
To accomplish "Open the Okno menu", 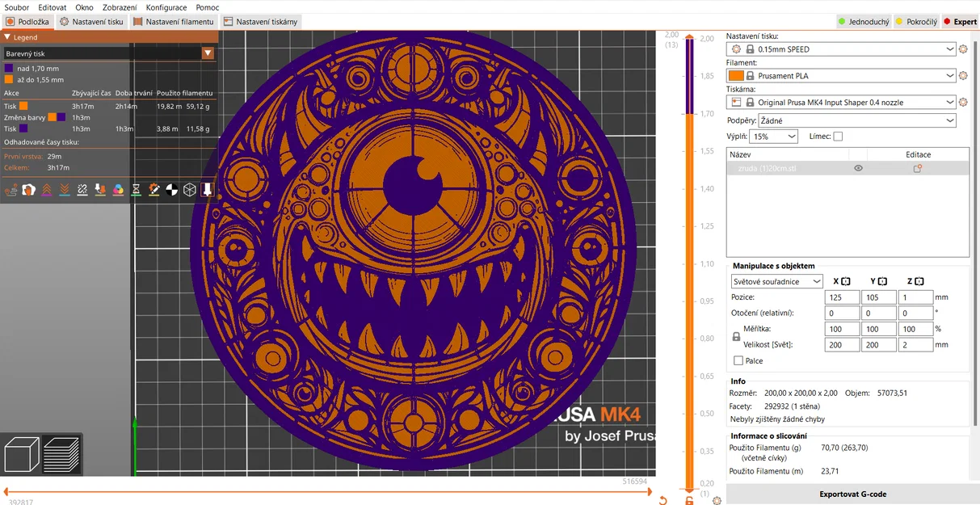I will [84, 7].
